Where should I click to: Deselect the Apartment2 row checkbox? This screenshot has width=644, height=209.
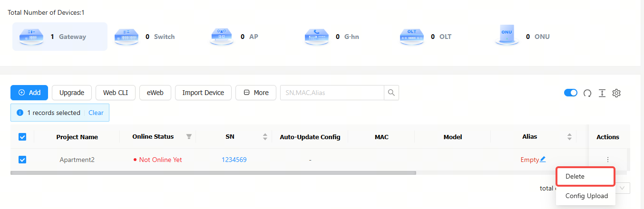pos(22,160)
